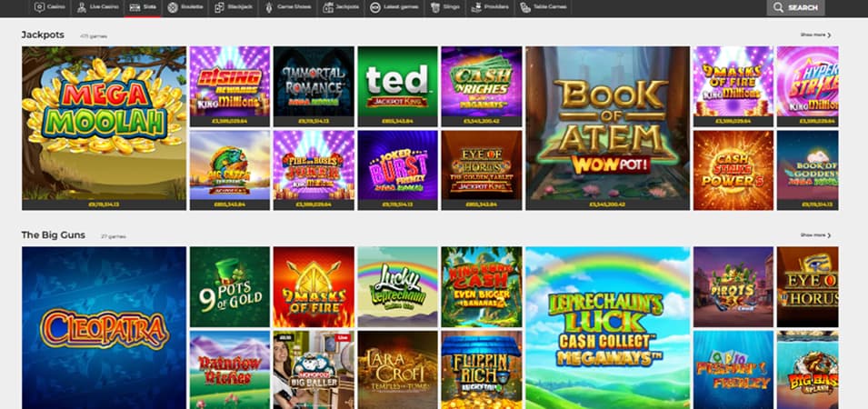Open the Slingo category icon

(436, 7)
